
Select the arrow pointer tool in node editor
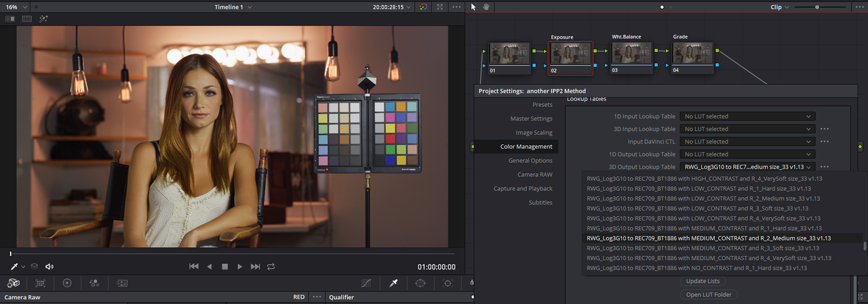tap(473, 7)
